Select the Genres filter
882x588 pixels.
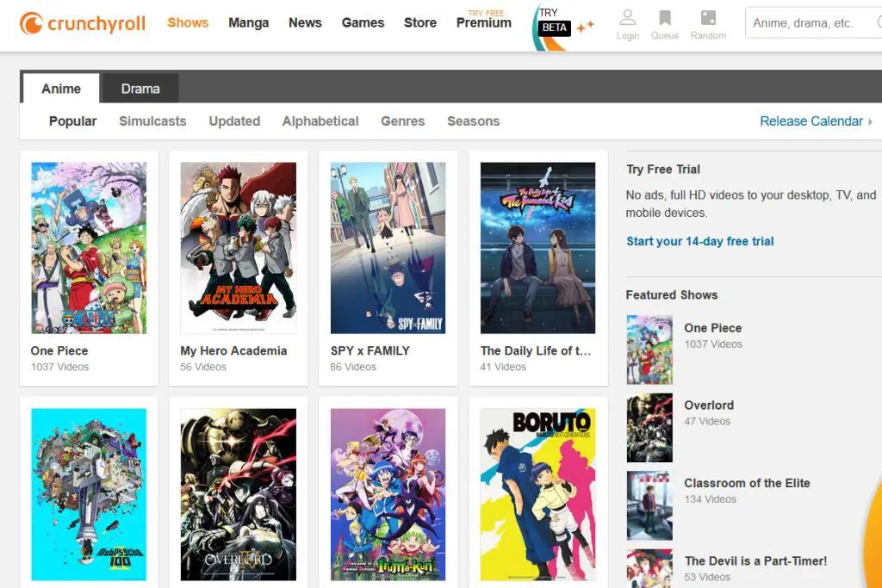pyautogui.click(x=403, y=121)
